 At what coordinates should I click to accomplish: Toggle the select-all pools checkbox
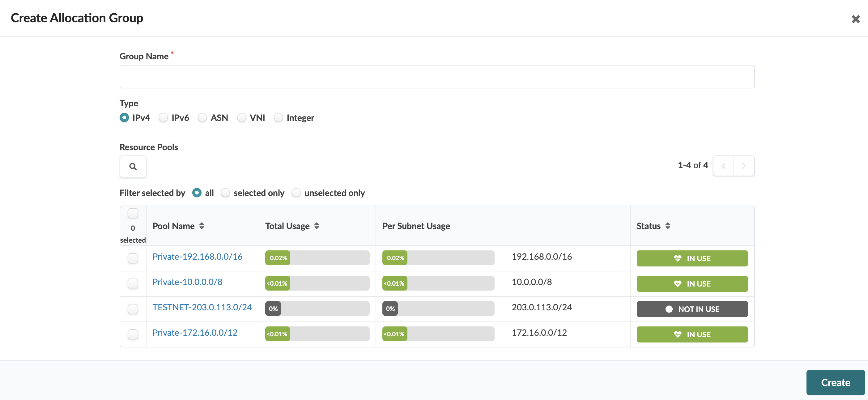[x=133, y=213]
